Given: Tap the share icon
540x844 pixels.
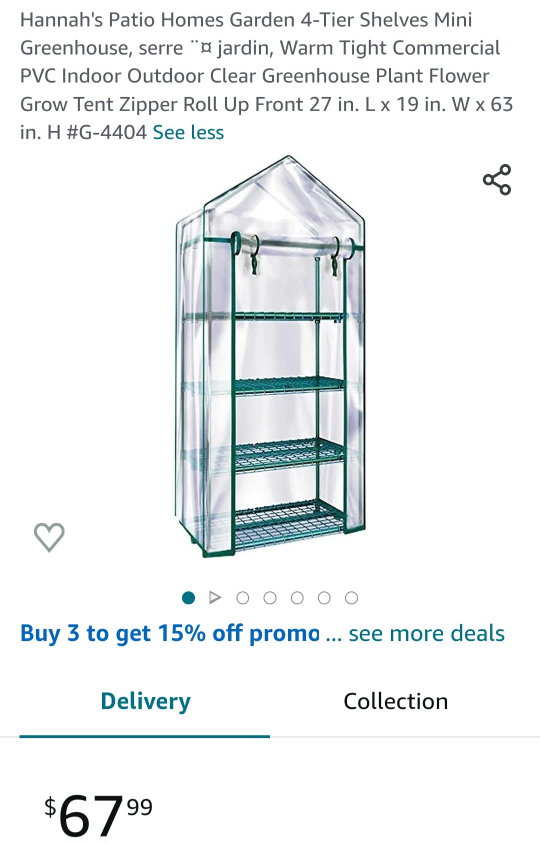Looking at the screenshot, I should tap(497, 180).
